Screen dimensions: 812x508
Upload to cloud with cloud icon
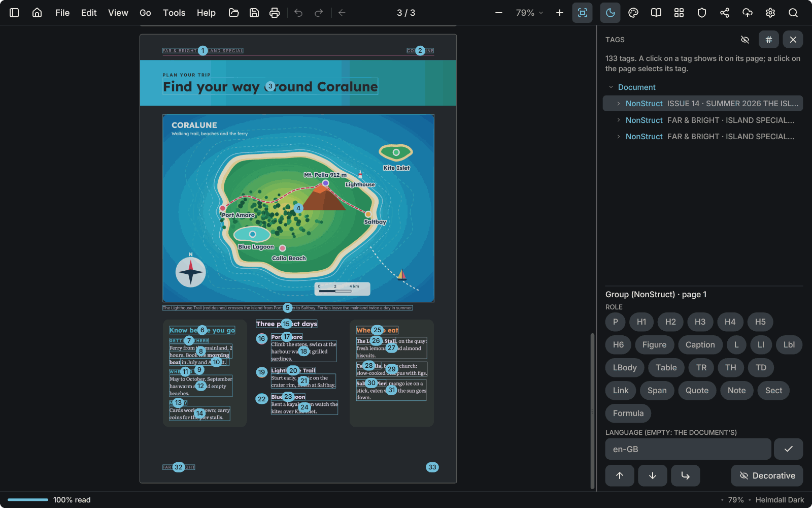pos(748,13)
